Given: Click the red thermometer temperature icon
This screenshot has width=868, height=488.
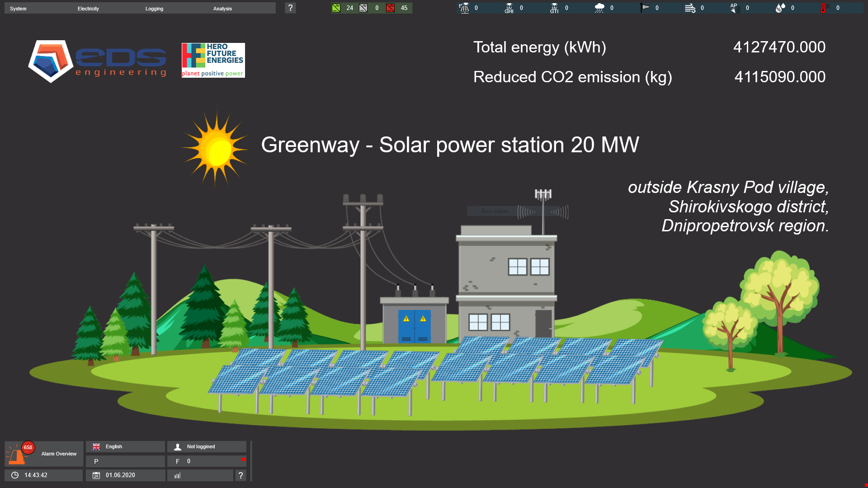Looking at the screenshot, I should click(824, 8).
